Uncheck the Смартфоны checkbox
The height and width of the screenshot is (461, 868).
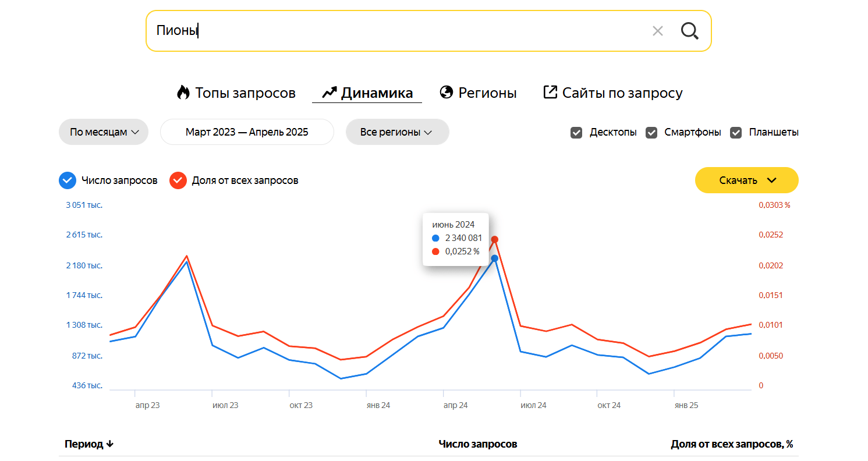coord(651,133)
